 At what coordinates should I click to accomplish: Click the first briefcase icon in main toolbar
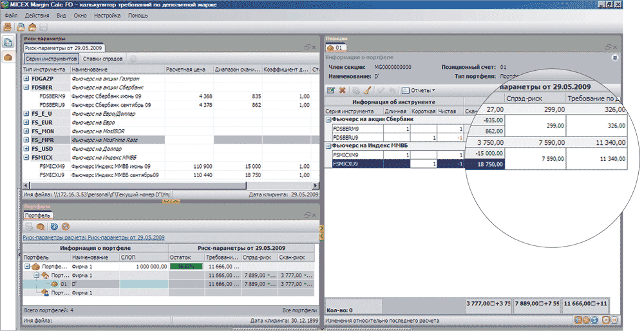[7, 28]
